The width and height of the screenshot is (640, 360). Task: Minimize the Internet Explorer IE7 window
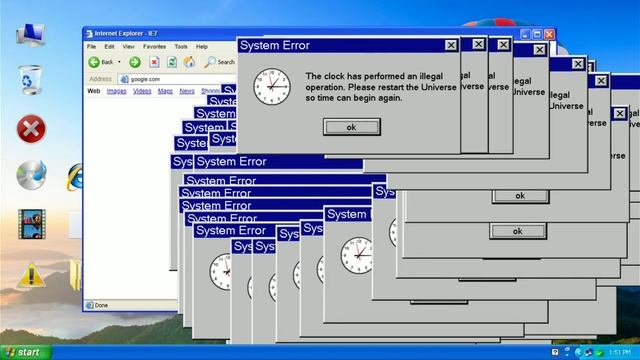click(525, 34)
